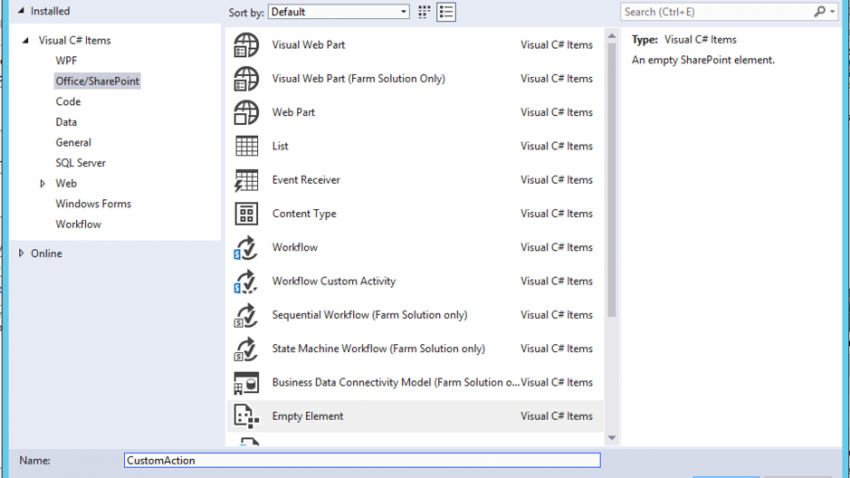Click the 'List' template name

[x=280, y=146]
